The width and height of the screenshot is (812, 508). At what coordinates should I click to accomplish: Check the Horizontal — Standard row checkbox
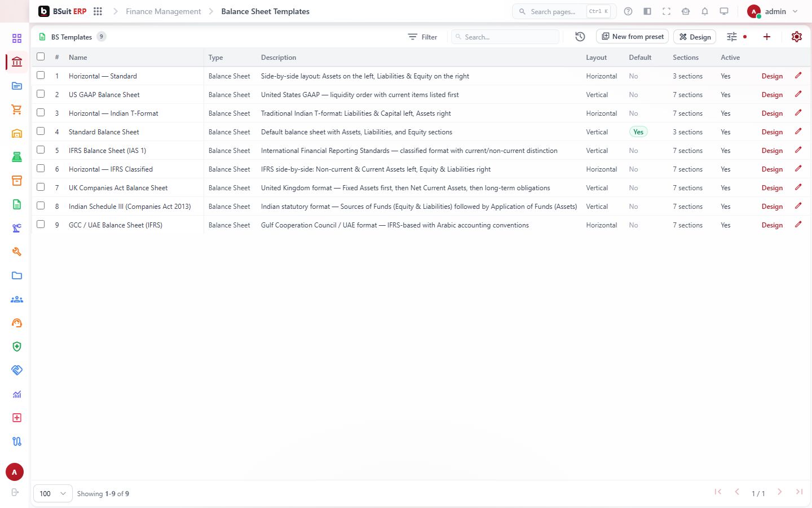point(41,75)
